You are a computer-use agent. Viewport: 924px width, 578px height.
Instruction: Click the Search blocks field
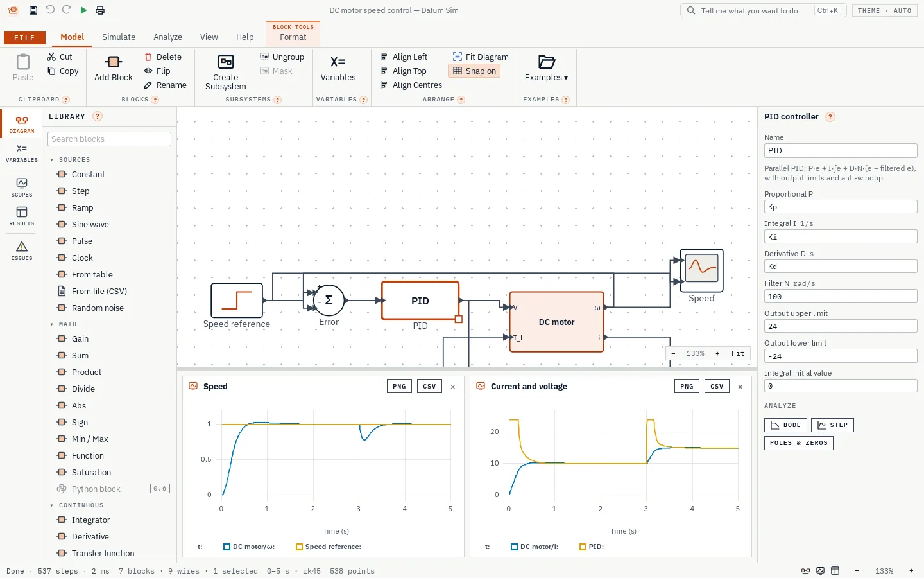[109, 139]
